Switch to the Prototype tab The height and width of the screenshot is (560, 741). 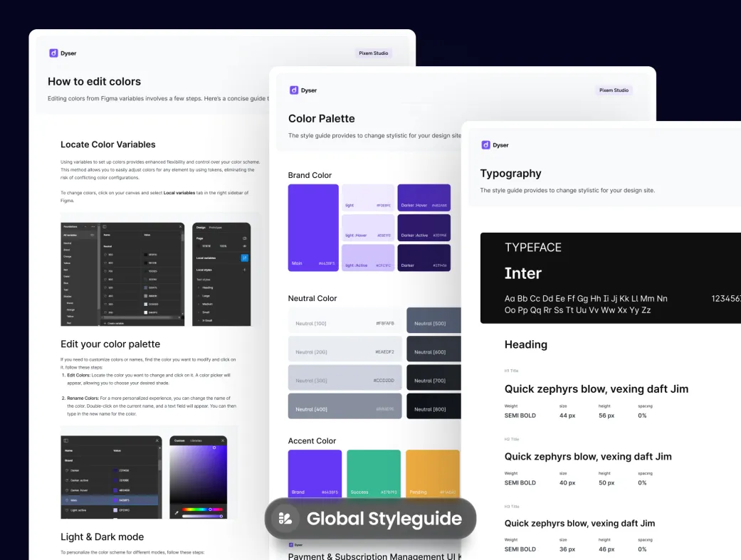click(x=215, y=227)
